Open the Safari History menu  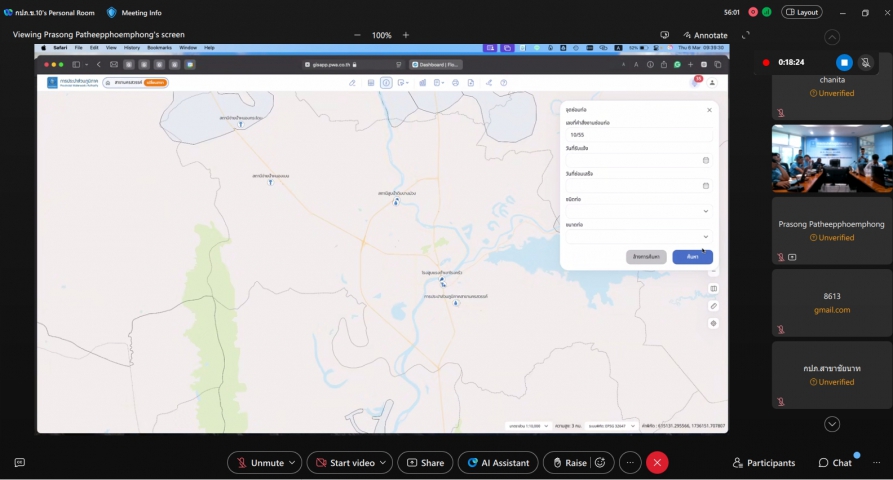tap(132, 48)
